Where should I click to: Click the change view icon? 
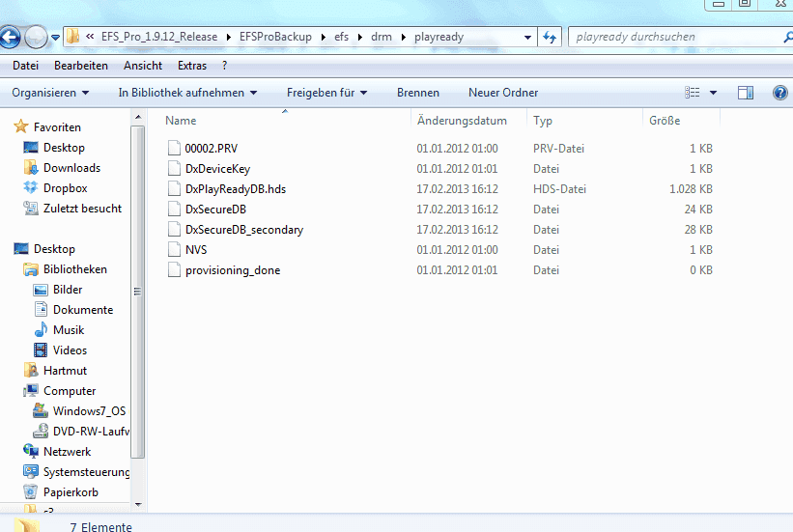point(693,93)
